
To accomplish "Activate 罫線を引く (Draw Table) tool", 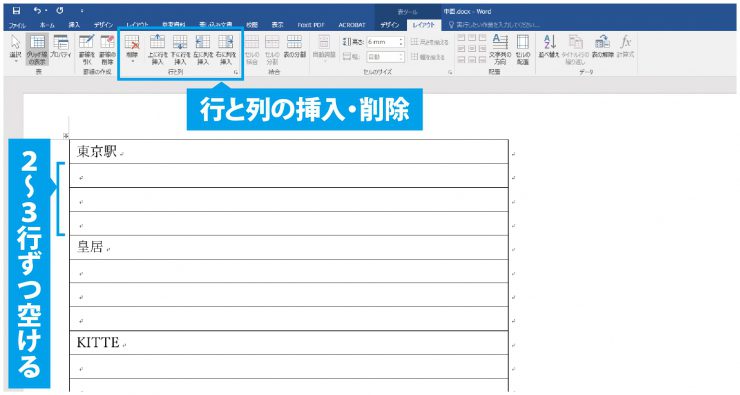I will tap(86, 49).
